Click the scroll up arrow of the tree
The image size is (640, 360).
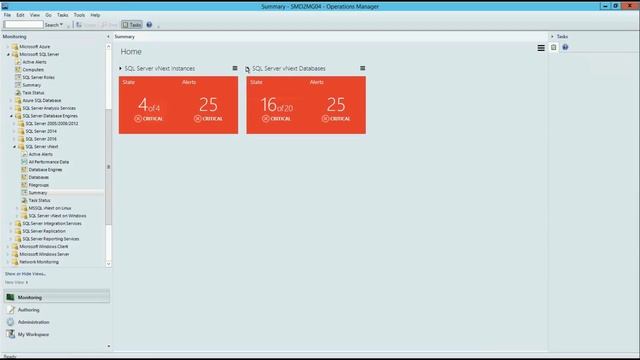(x=109, y=47)
